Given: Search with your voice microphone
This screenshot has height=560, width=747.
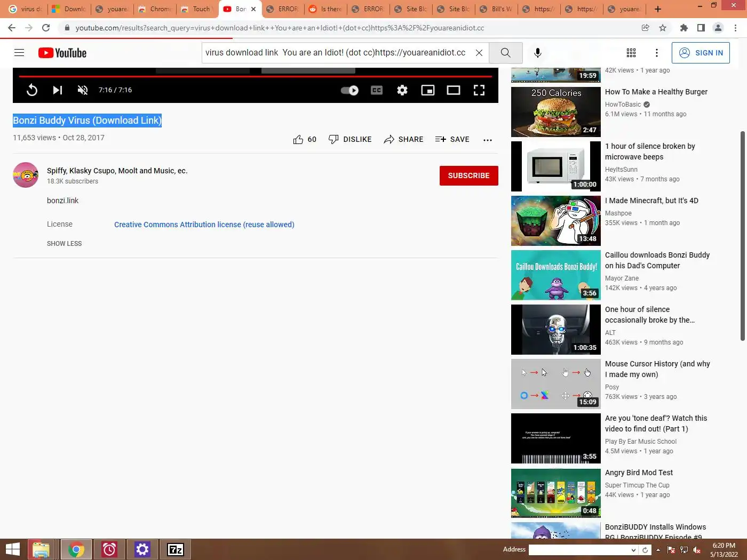Looking at the screenshot, I should pyautogui.click(x=538, y=53).
